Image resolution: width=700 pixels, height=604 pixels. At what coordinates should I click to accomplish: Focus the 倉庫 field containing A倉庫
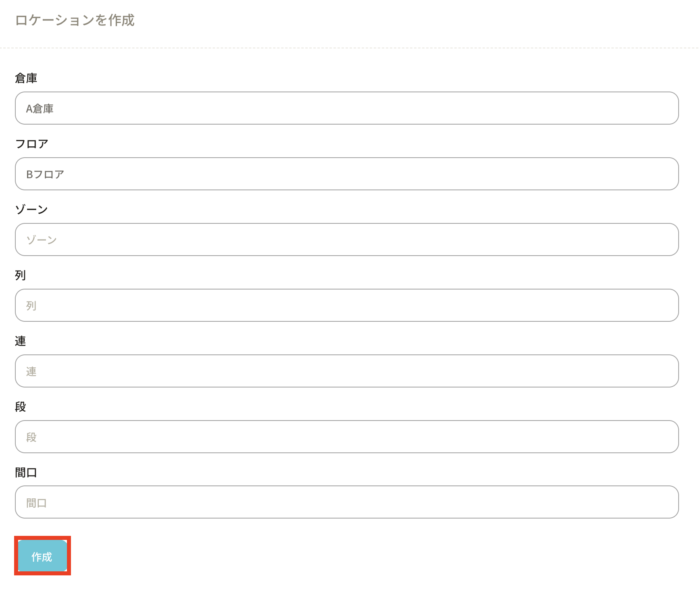coord(347,108)
